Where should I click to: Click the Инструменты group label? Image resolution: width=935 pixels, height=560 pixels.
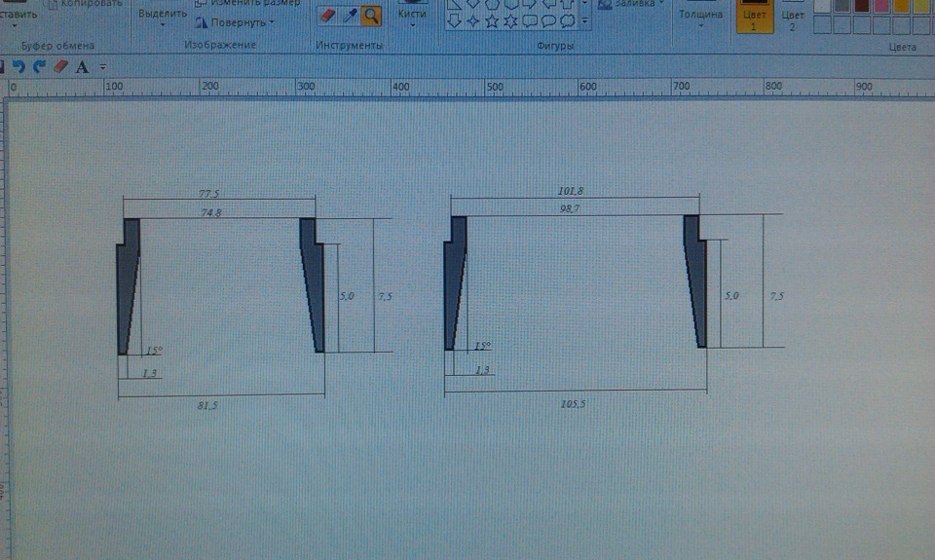coord(350,46)
